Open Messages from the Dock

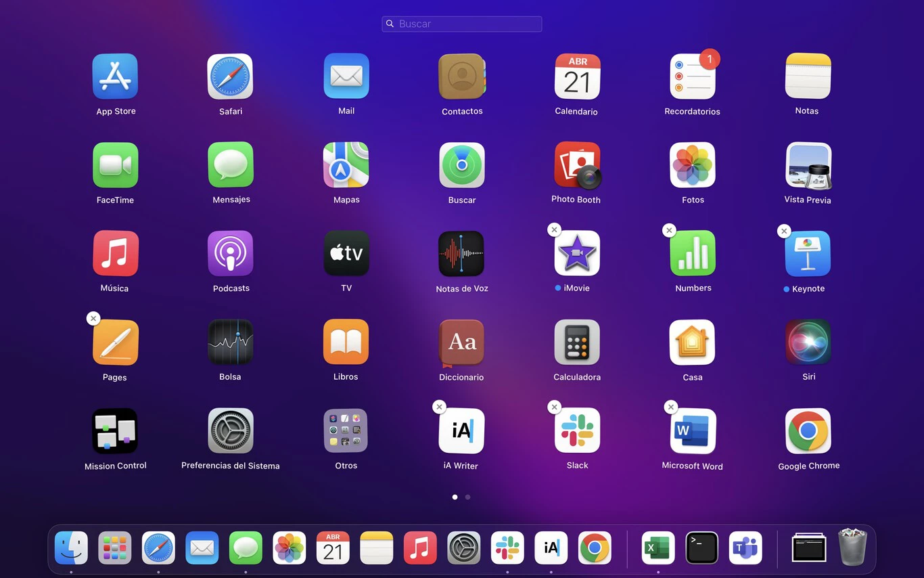(246, 548)
